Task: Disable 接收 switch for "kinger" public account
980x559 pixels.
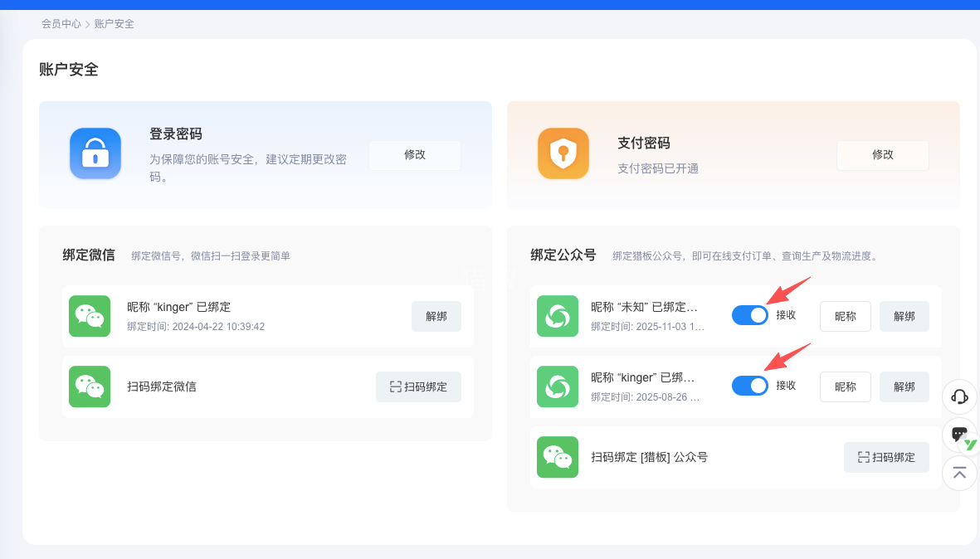Action: point(749,386)
